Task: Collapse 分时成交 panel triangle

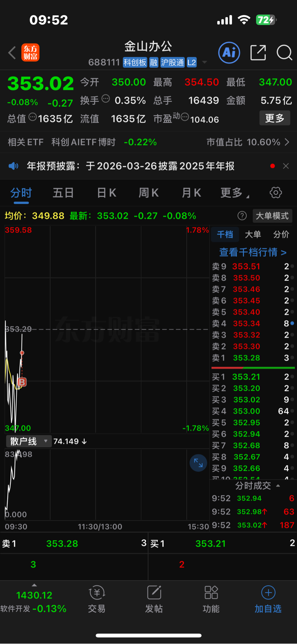Action: [x=278, y=486]
